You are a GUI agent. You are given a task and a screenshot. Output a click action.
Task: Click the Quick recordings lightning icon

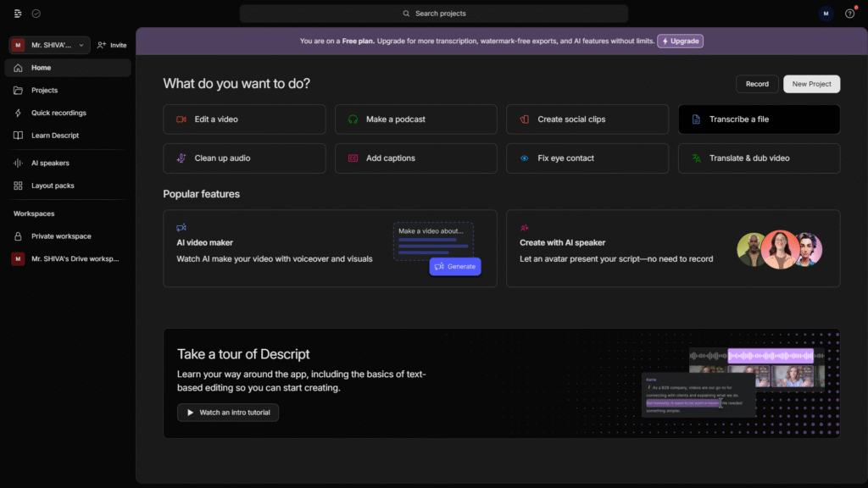point(19,113)
